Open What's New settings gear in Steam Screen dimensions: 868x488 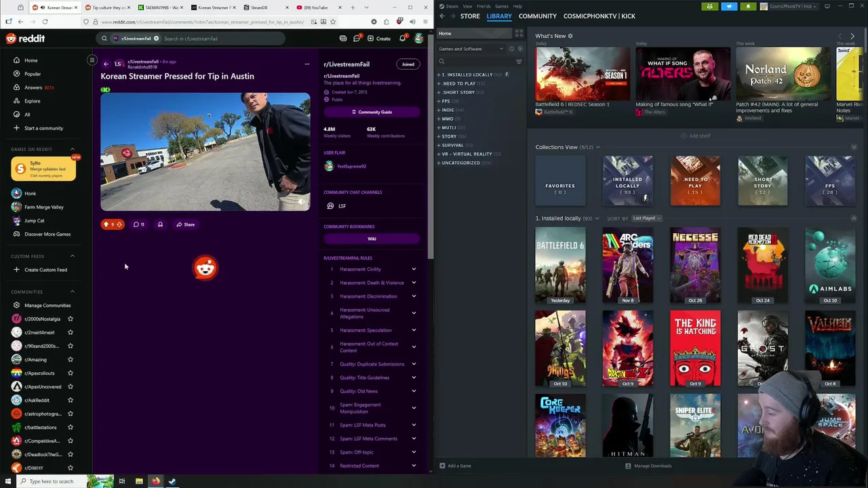coord(570,36)
